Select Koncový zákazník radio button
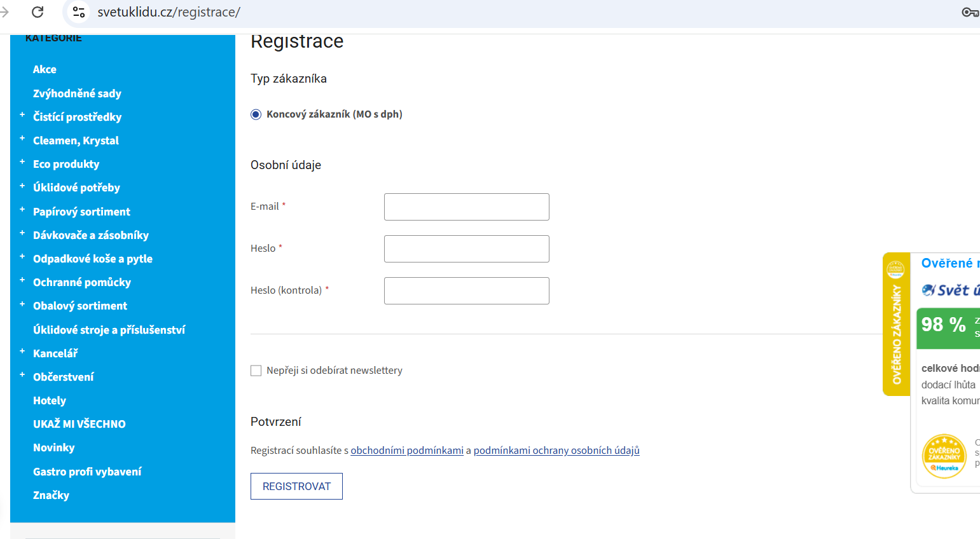The height and width of the screenshot is (539, 980). pyautogui.click(x=256, y=114)
